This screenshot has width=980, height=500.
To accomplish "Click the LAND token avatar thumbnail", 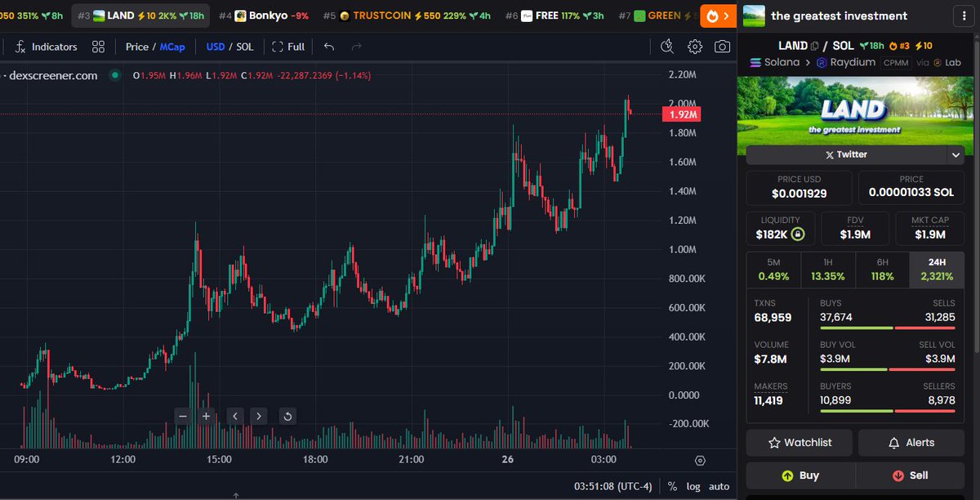I will pos(754,16).
